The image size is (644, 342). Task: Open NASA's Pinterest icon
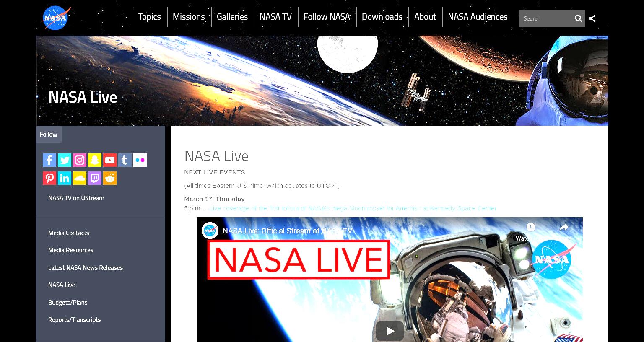[49, 178]
